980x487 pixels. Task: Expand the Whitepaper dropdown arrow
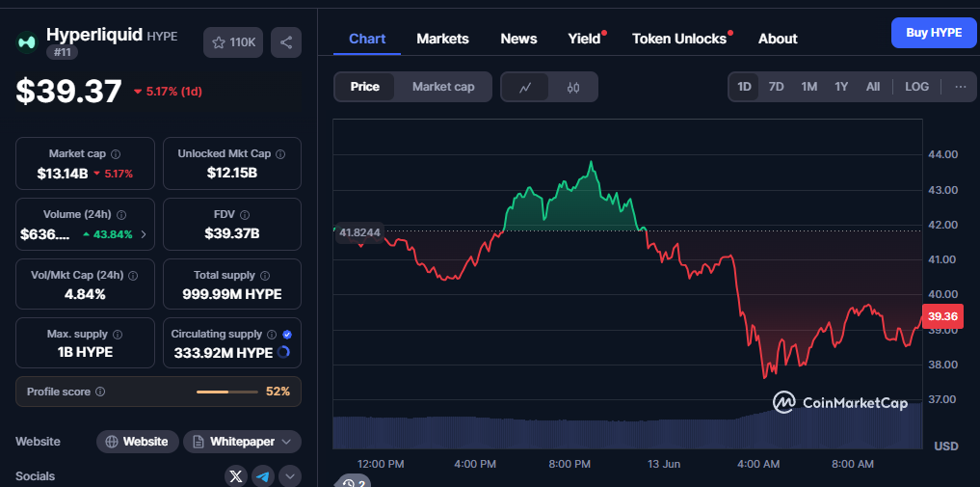click(286, 442)
